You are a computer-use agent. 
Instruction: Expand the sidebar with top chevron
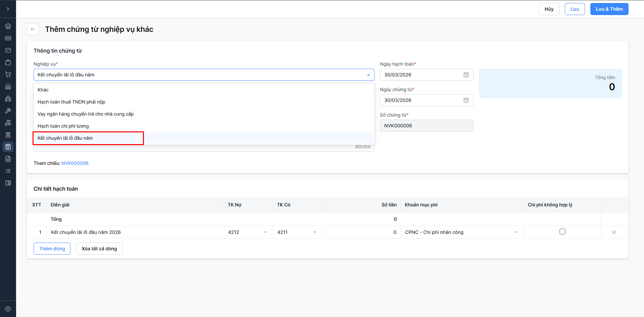coord(8,9)
